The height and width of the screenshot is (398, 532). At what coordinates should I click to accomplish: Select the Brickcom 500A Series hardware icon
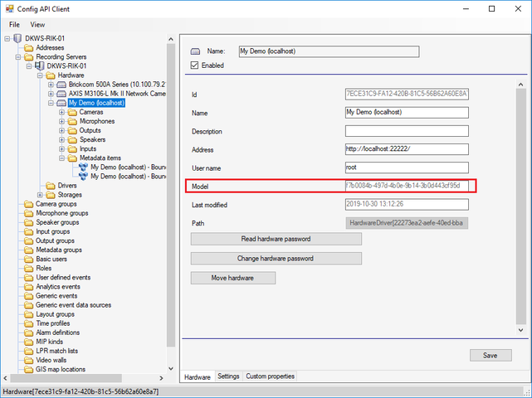61,85
